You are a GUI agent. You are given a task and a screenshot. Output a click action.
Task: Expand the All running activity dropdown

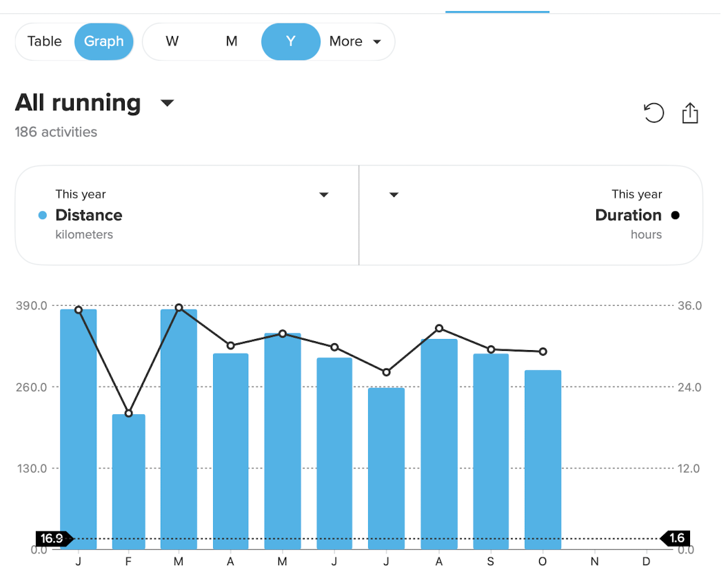167,103
